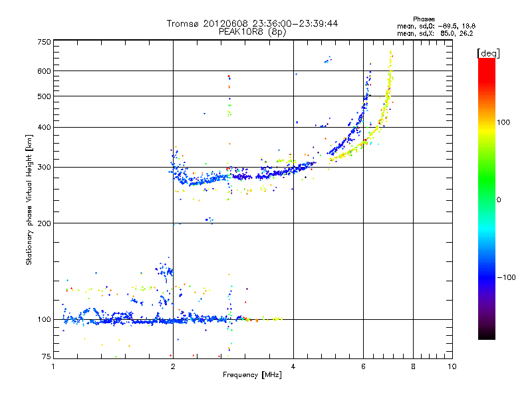Click the 'Stationary phase Virtual Height [km]' axis label
The height and width of the screenshot is (399, 532).
coord(29,200)
